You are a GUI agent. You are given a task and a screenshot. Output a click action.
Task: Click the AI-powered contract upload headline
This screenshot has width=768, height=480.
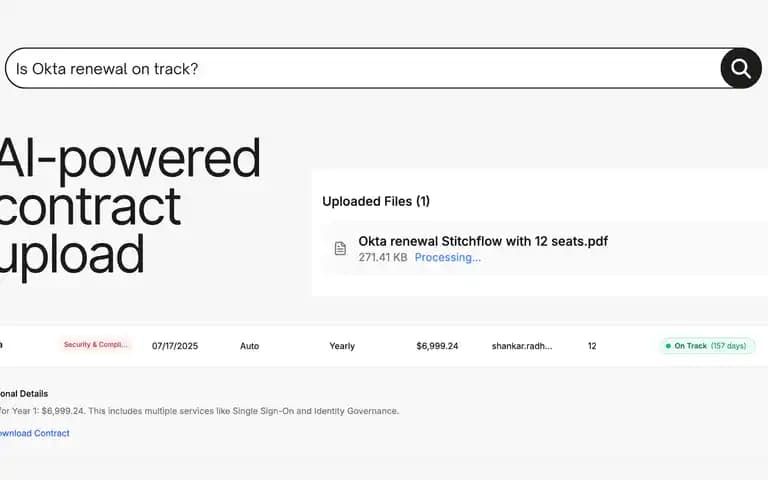tap(130, 206)
